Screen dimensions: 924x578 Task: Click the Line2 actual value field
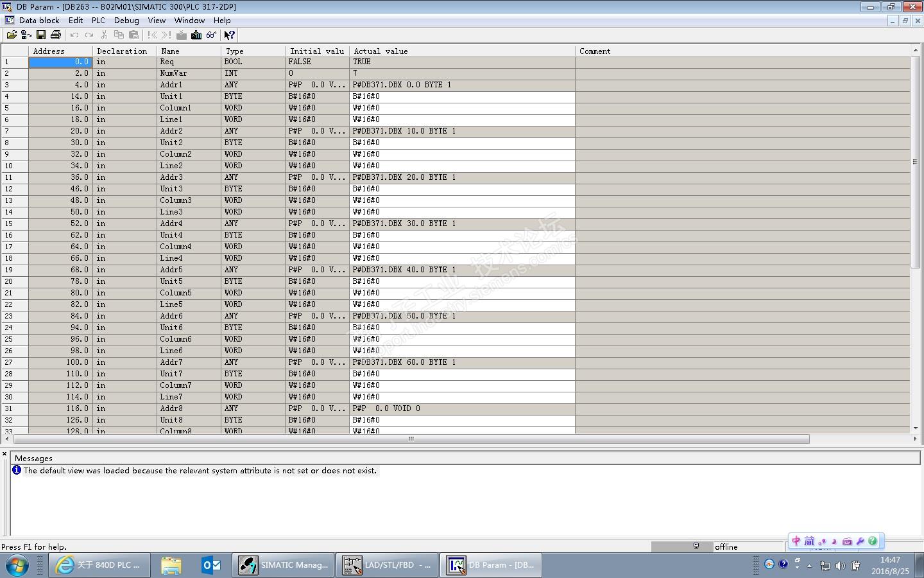coord(463,166)
